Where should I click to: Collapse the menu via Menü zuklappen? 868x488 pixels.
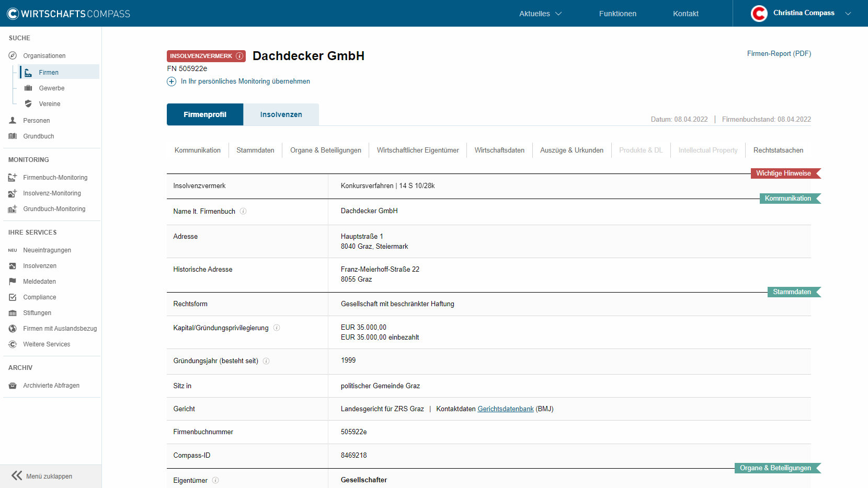pos(49,476)
